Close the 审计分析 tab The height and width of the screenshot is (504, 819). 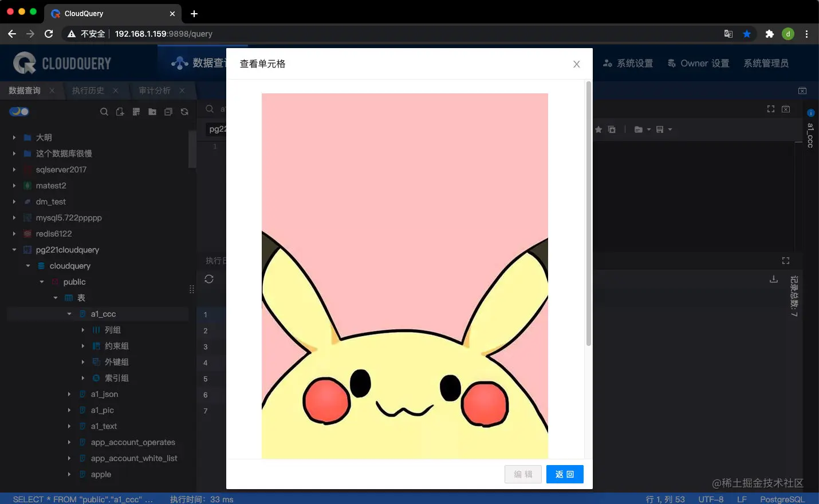click(182, 90)
